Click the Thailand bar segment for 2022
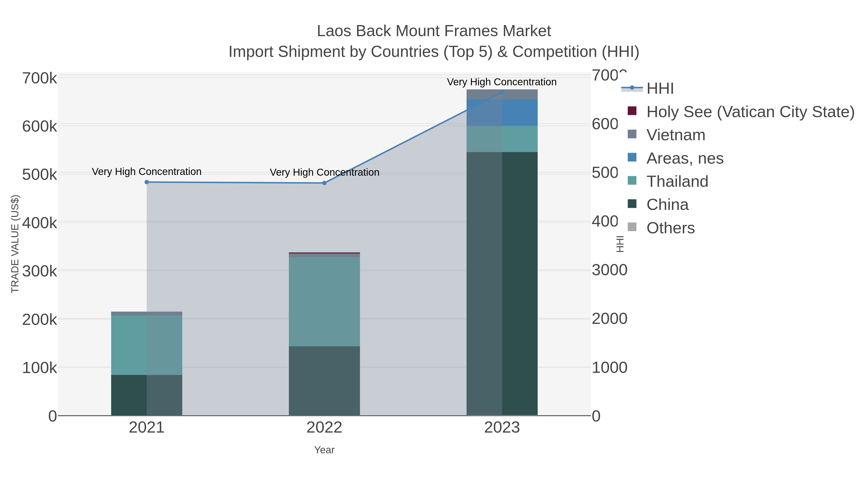 coord(325,302)
